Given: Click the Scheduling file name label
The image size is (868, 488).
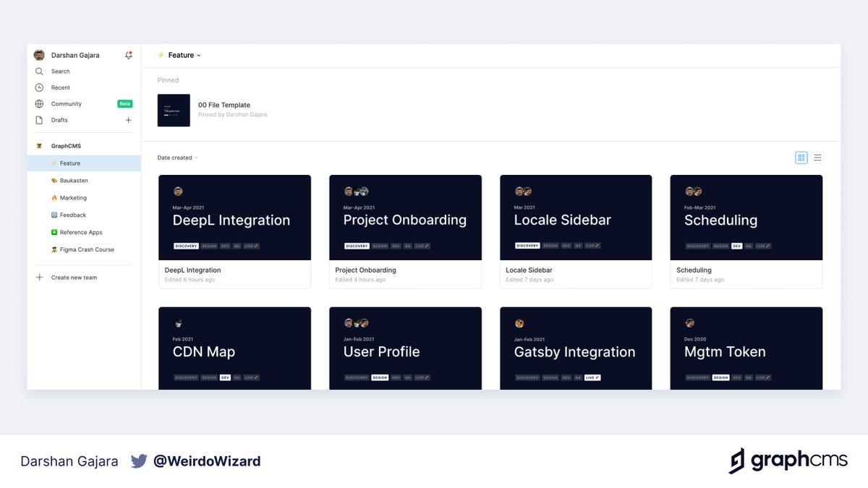Looking at the screenshot, I should point(694,270).
